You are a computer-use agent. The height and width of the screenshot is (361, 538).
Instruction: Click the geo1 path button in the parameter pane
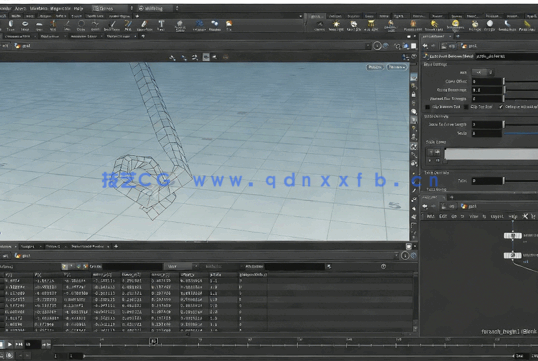469,46
